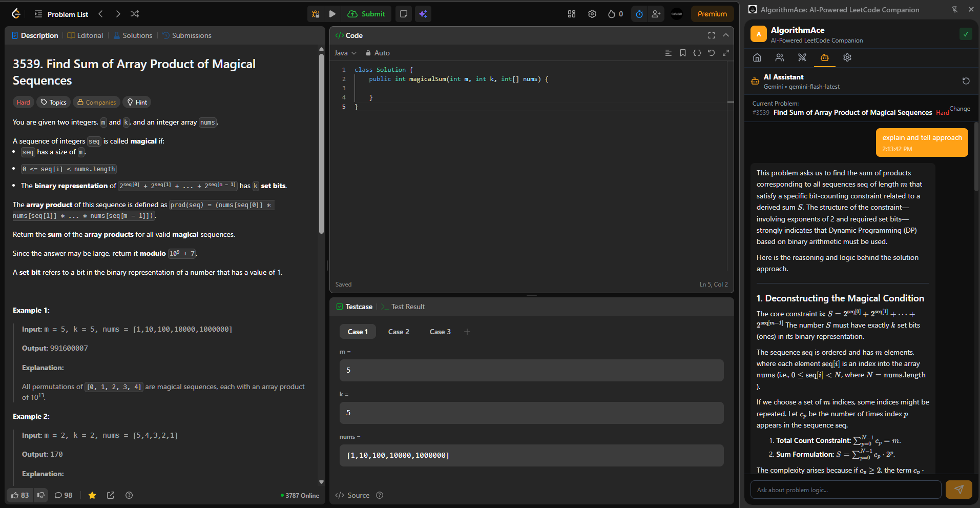Start the problem timer stopwatch

pyautogui.click(x=639, y=14)
